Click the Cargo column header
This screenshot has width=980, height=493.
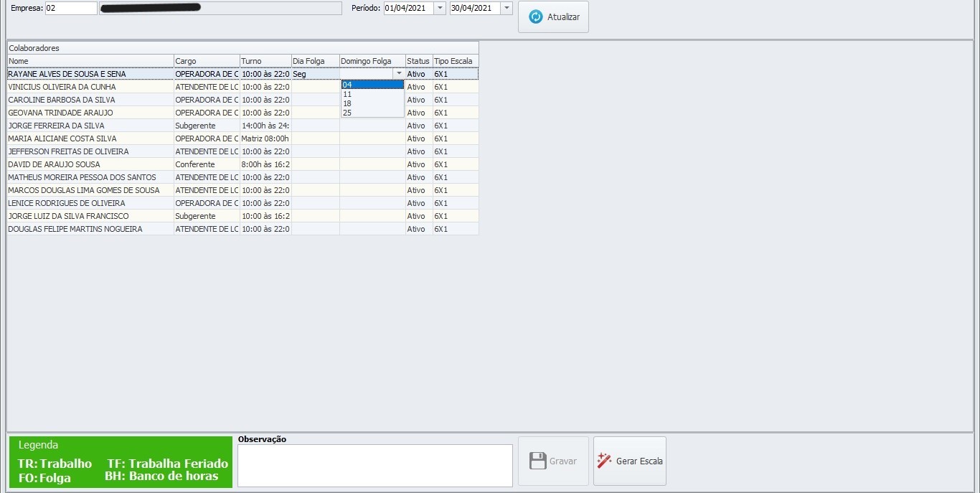[x=207, y=61]
